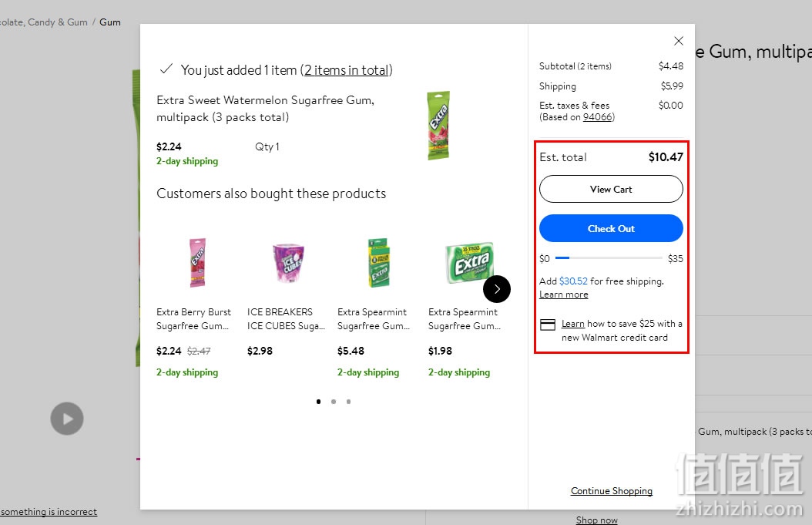The width and height of the screenshot is (812, 525).
Task: Click the next arrow in the product carousel
Action: coord(497,289)
